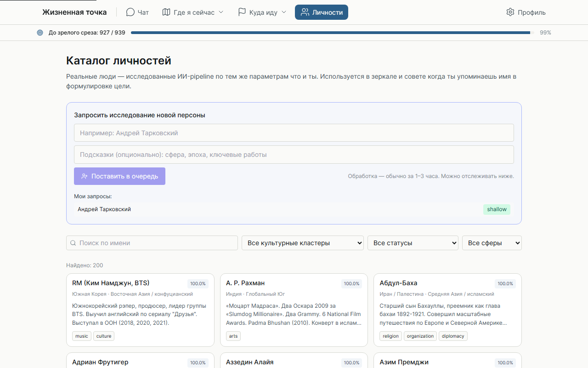The image size is (588, 368).
Task: Click the music tag on RM card
Action: [82, 336]
